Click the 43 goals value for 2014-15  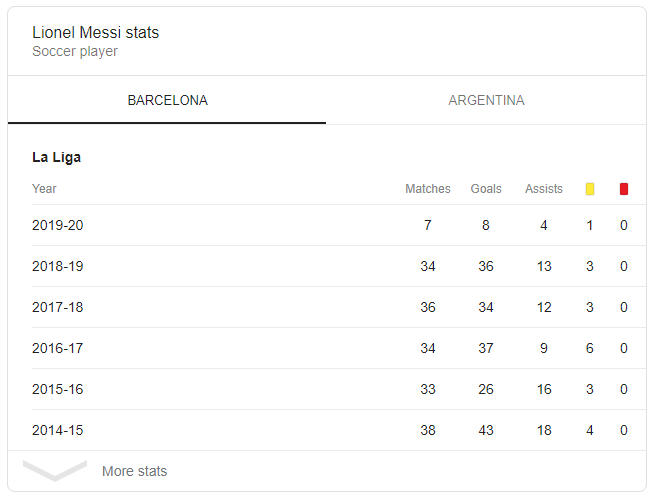click(486, 430)
